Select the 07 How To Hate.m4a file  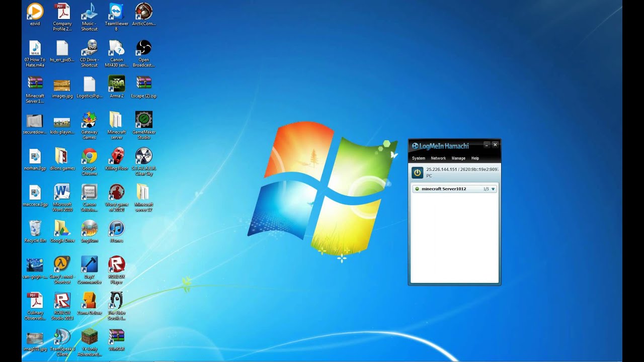point(35,48)
